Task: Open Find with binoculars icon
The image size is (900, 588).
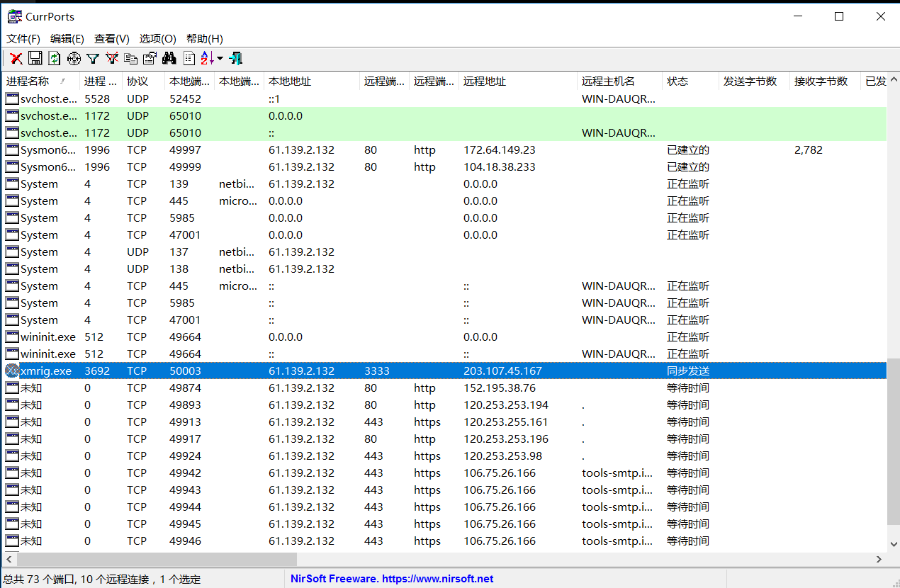Action: (169, 59)
